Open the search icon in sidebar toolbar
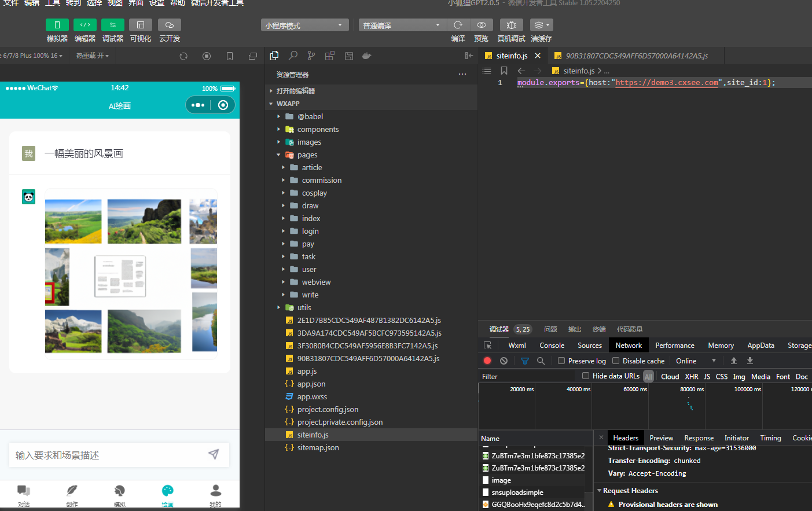 pyautogui.click(x=293, y=56)
